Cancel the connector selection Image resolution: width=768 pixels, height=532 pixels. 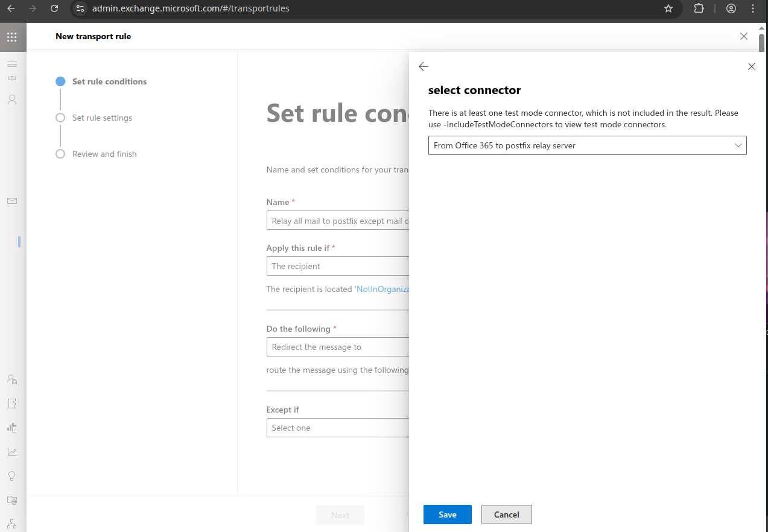(507, 515)
